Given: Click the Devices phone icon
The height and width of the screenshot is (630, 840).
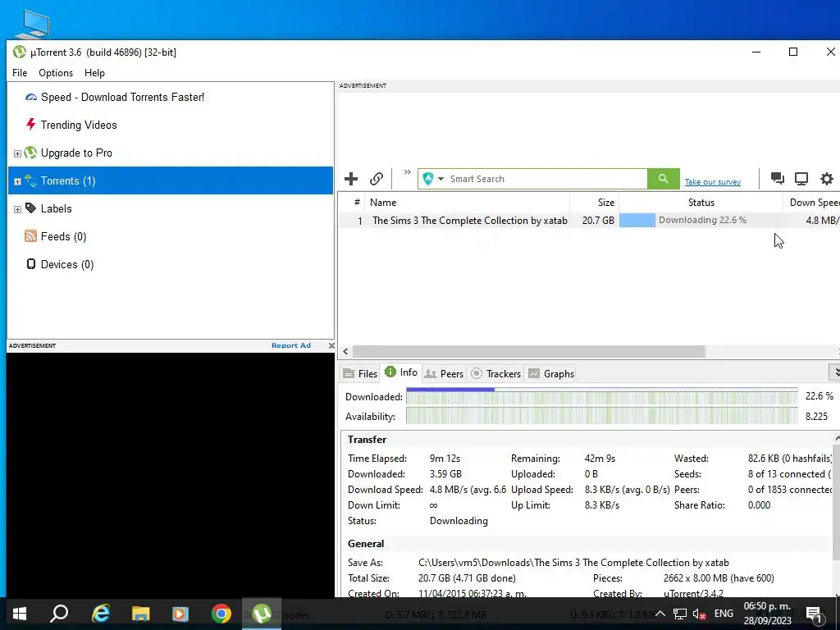Looking at the screenshot, I should [31, 263].
